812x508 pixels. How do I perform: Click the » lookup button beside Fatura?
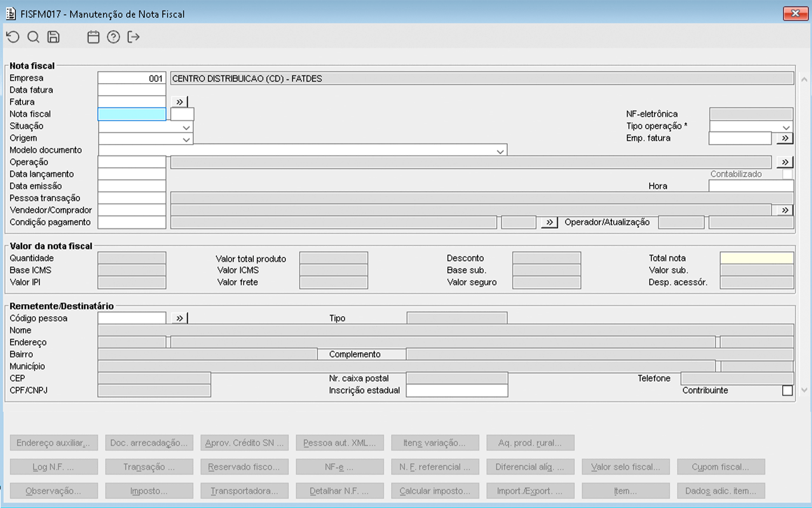click(x=180, y=102)
